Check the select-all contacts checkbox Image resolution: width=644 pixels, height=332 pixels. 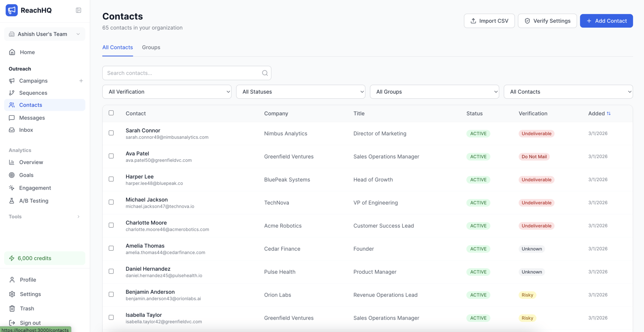(111, 113)
